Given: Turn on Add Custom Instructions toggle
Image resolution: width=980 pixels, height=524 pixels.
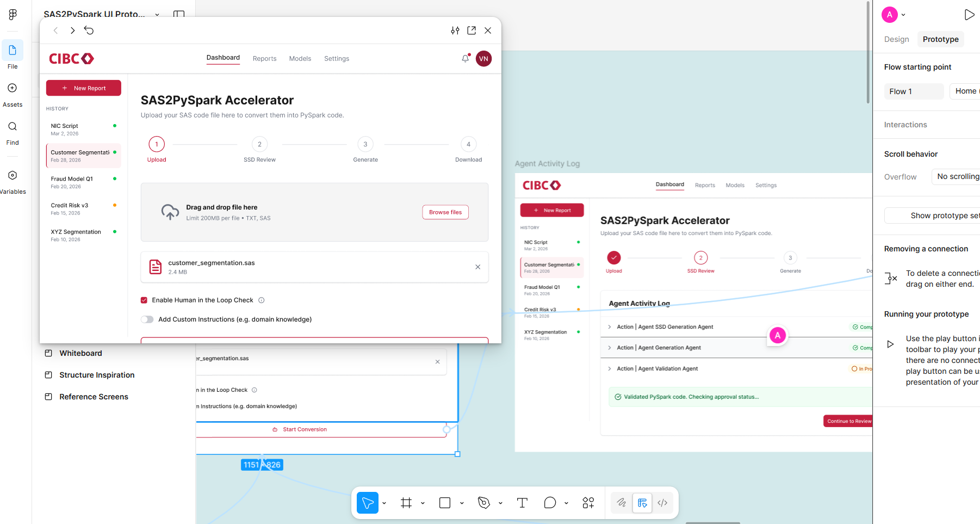Looking at the screenshot, I should coord(147,319).
